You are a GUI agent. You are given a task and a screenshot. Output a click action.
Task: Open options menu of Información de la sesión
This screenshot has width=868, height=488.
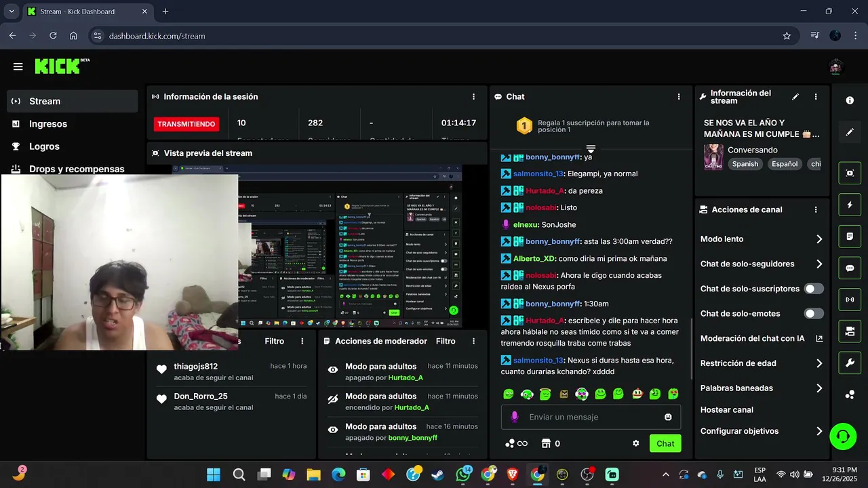[x=473, y=97]
